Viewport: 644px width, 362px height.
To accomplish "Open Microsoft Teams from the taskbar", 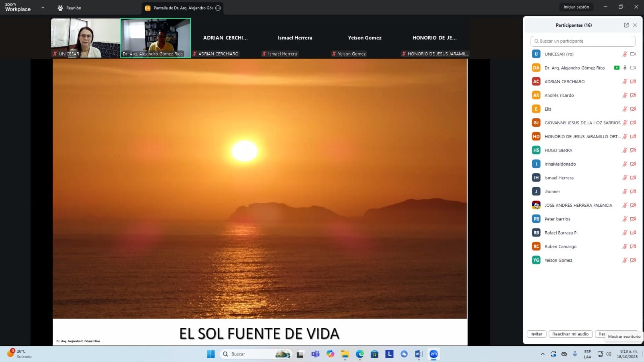I will [x=315, y=354].
